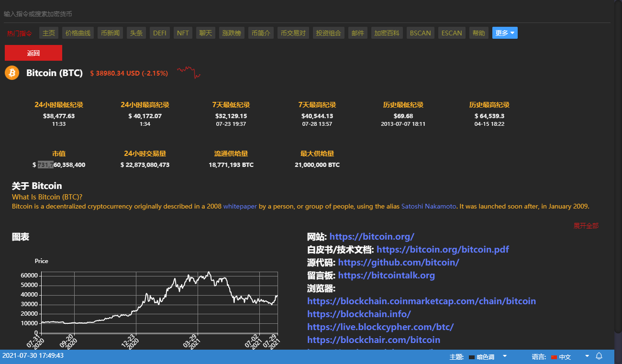This screenshot has height=364, width=622.
Task: Open the github.com/bitcoin source code link
Action: (399, 262)
